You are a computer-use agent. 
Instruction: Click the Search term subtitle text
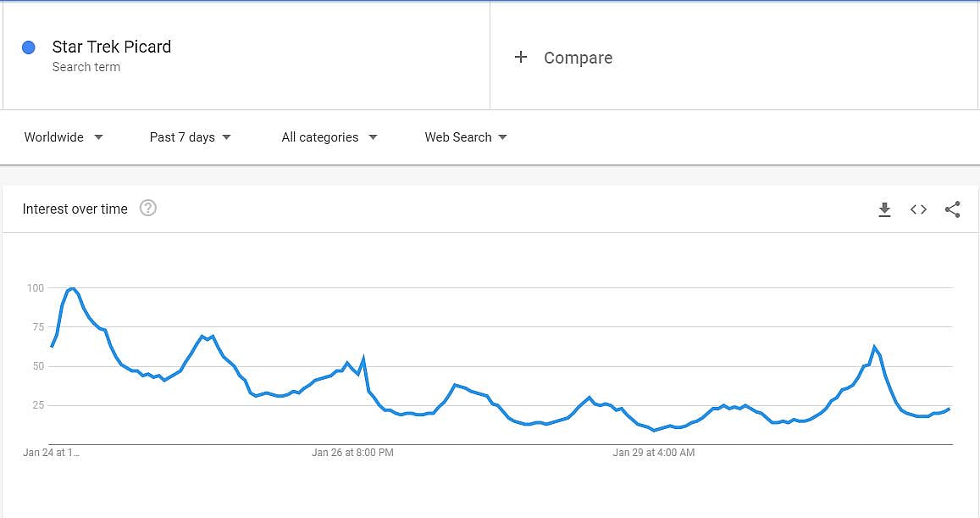(x=86, y=67)
